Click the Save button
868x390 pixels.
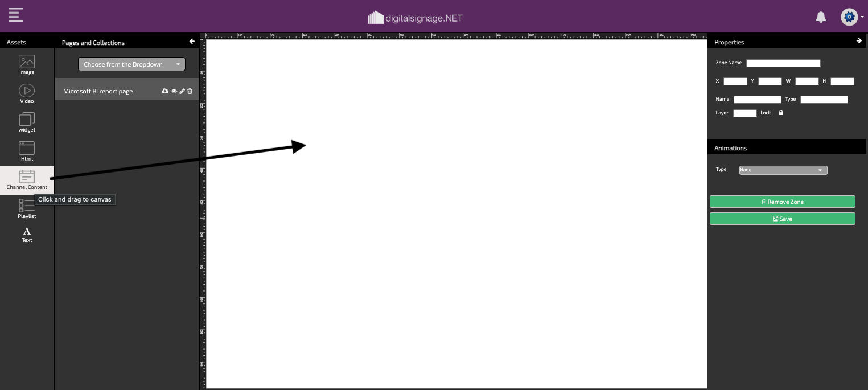[782, 219]
